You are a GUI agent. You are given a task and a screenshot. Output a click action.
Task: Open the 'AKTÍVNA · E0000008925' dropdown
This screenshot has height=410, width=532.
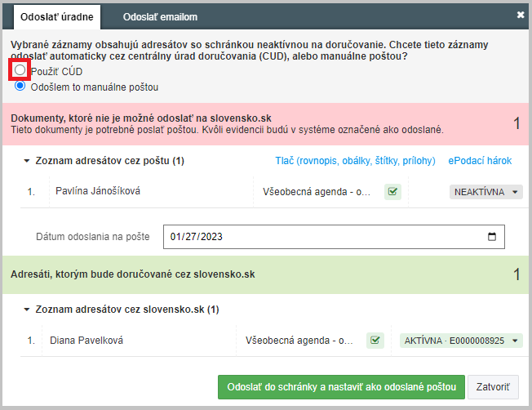coord(461,340)
